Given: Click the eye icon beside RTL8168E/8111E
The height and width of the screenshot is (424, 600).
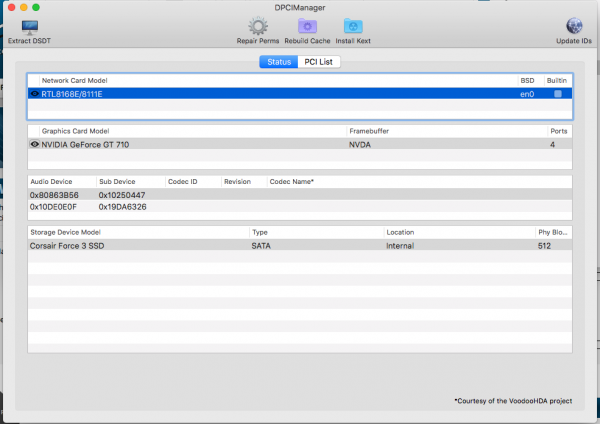Looking at the screenshot, I should tap(35, 93).
